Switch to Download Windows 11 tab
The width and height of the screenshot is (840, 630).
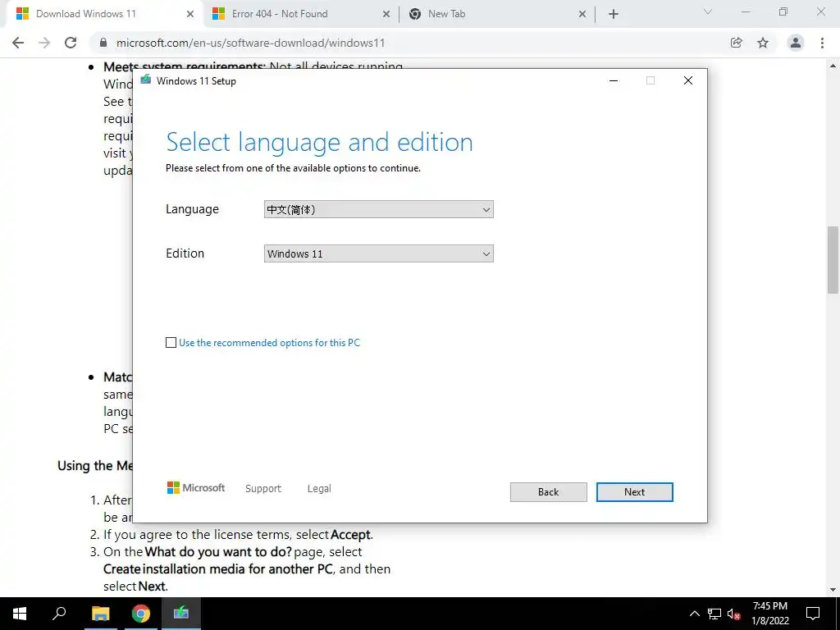click(104, 14)
